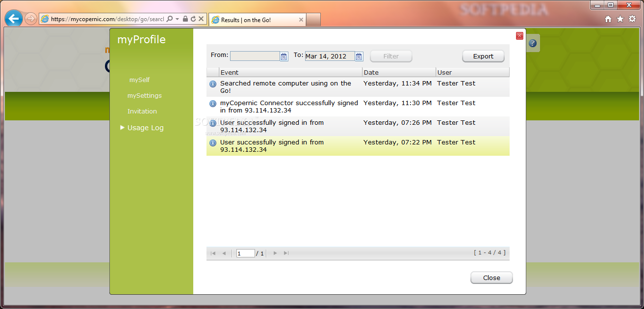Click the To date field showing Mar 14, 2012
The width and height of the screenshot is (644, 309).
[x=330, y=56]
